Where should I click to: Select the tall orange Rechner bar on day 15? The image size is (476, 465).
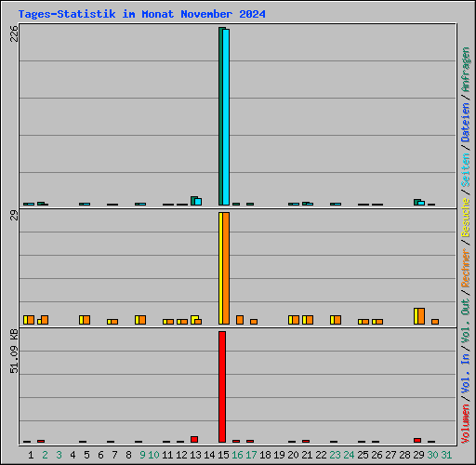[226, 268]
